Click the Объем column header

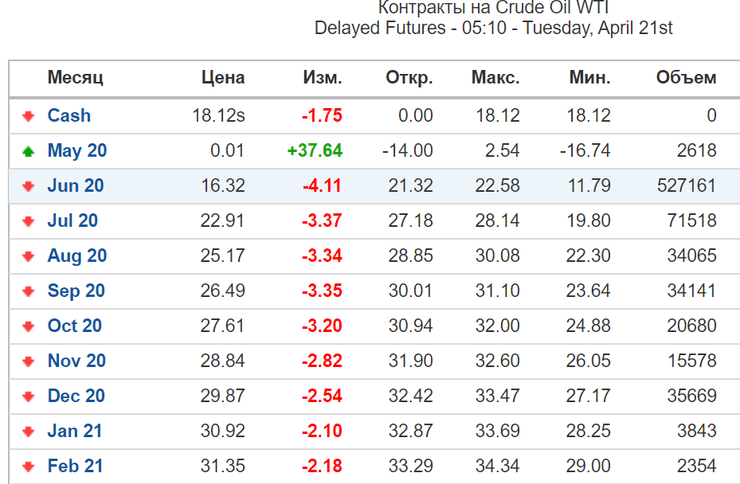pos(686,78)
